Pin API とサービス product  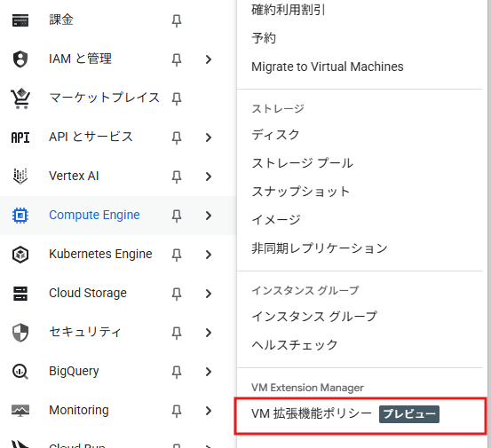177,138
